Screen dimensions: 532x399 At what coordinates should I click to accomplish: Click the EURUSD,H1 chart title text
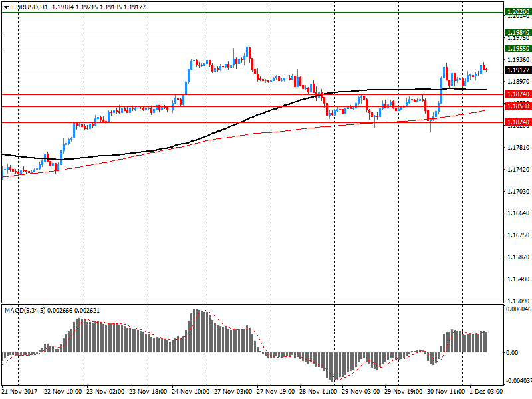(30, 7)
